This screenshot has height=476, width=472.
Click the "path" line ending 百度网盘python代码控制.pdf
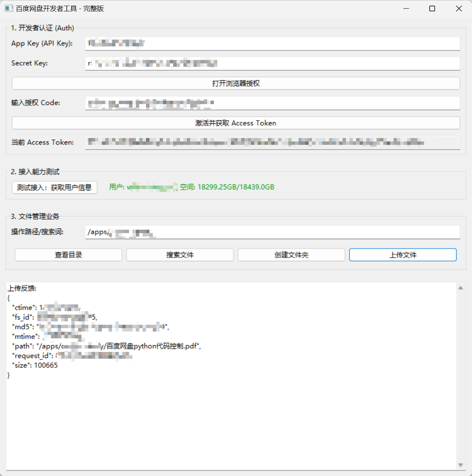tap(106, 346)
